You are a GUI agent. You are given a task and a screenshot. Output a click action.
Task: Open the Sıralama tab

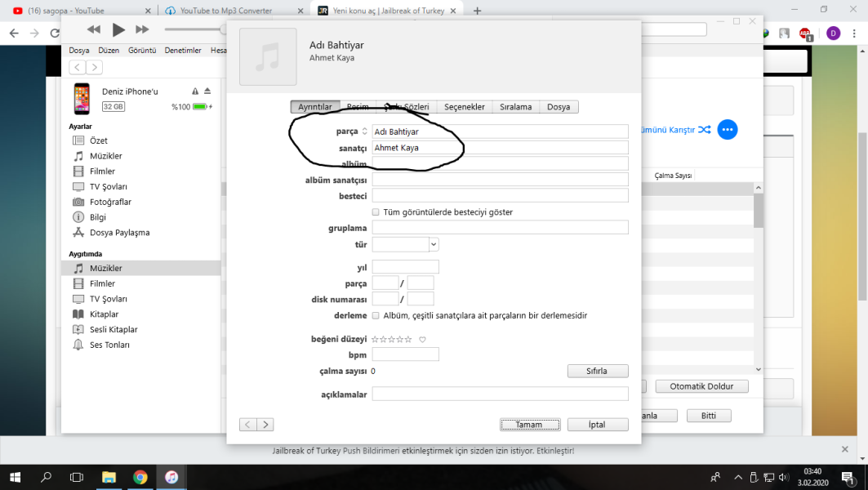tap(515, 107)
